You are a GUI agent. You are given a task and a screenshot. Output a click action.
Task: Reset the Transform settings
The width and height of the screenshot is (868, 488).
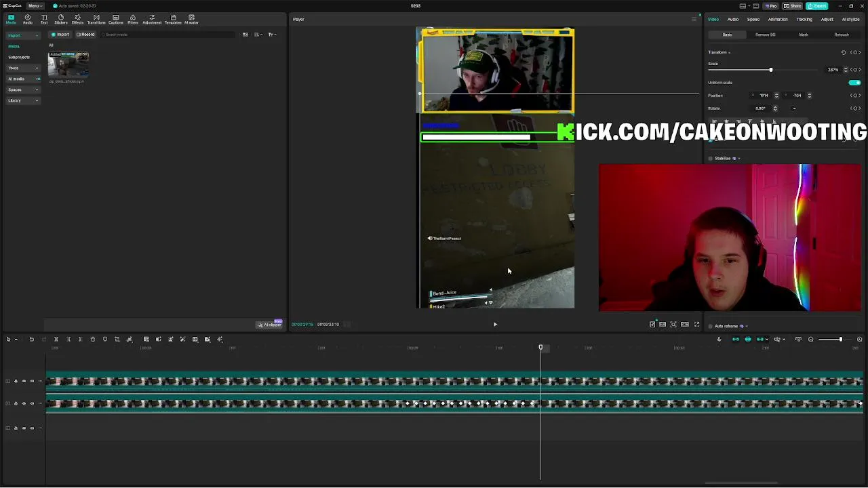[x=844, y=52]
